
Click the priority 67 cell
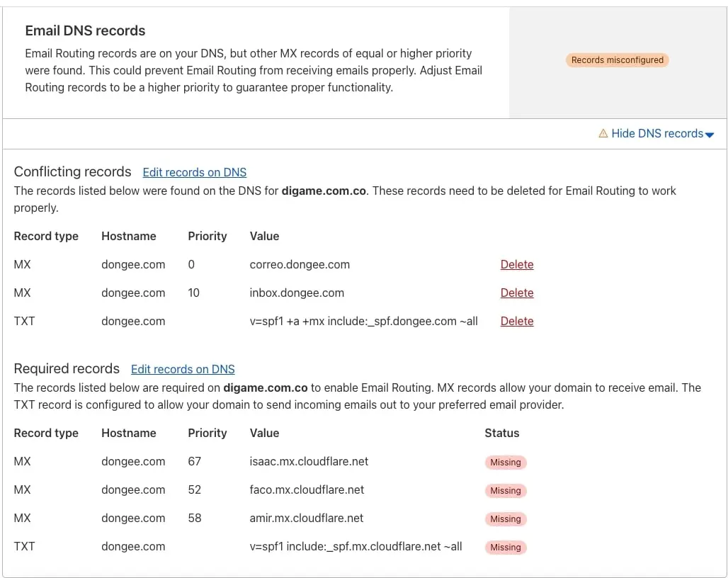195,461
